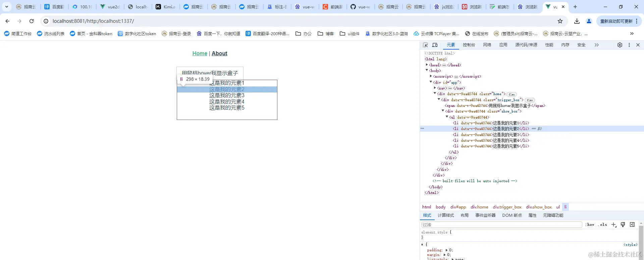This screenshot has width=644, height=260.
Task: Toggle the .cls class editor
Action: (x=602, y=224)
